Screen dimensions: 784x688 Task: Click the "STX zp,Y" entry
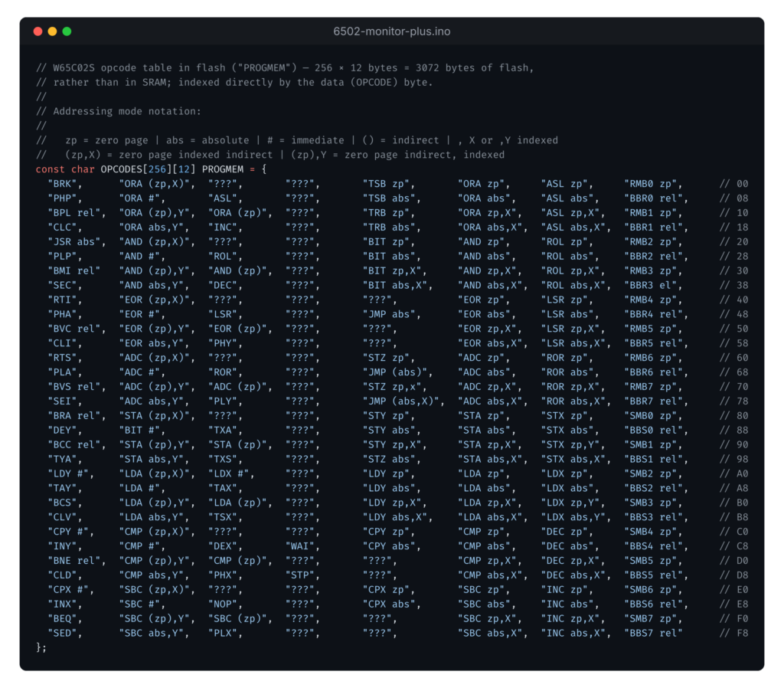click(x=570, y=445)
